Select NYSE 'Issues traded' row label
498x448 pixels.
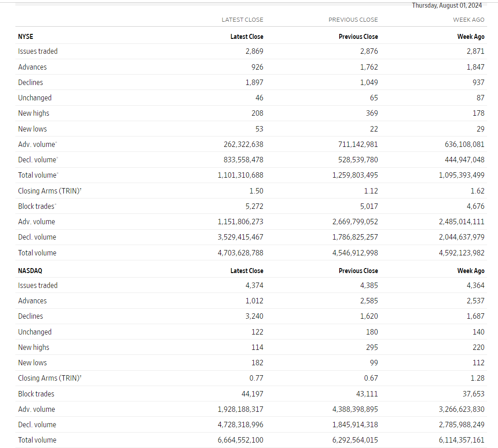38,51
